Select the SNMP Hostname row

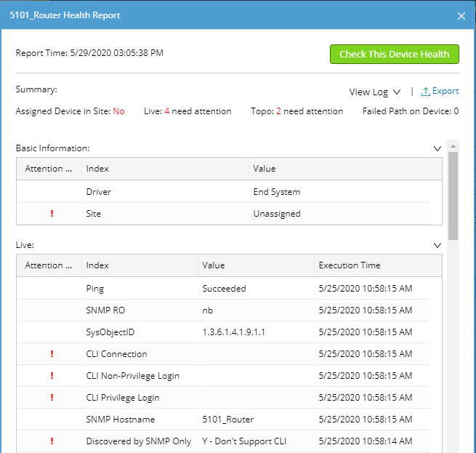click(223, 420)
